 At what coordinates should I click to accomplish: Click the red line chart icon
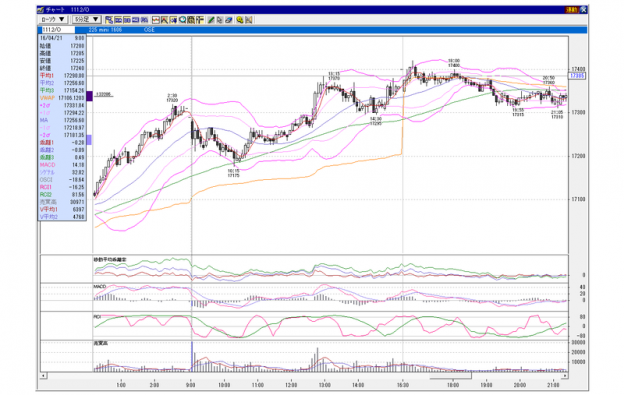point(156,19)
